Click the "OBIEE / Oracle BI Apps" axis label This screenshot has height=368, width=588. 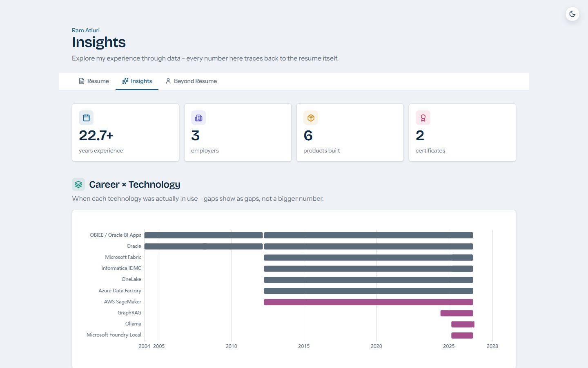(116, 235)
